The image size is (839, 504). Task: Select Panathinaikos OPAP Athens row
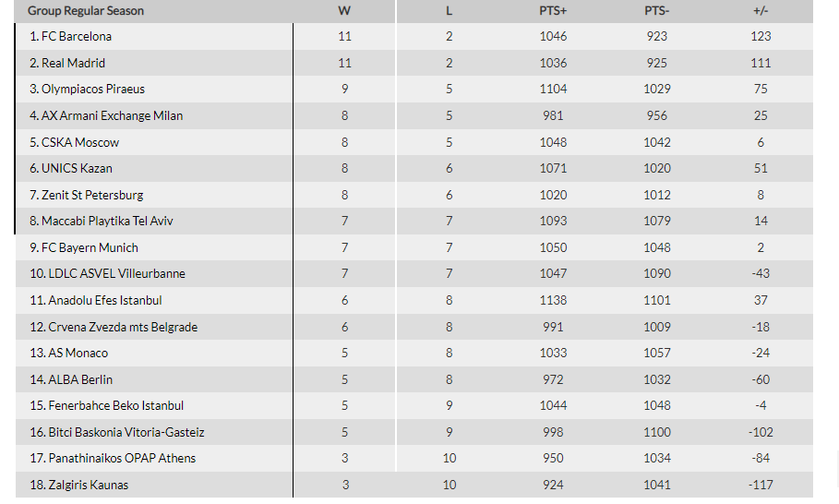414,459
